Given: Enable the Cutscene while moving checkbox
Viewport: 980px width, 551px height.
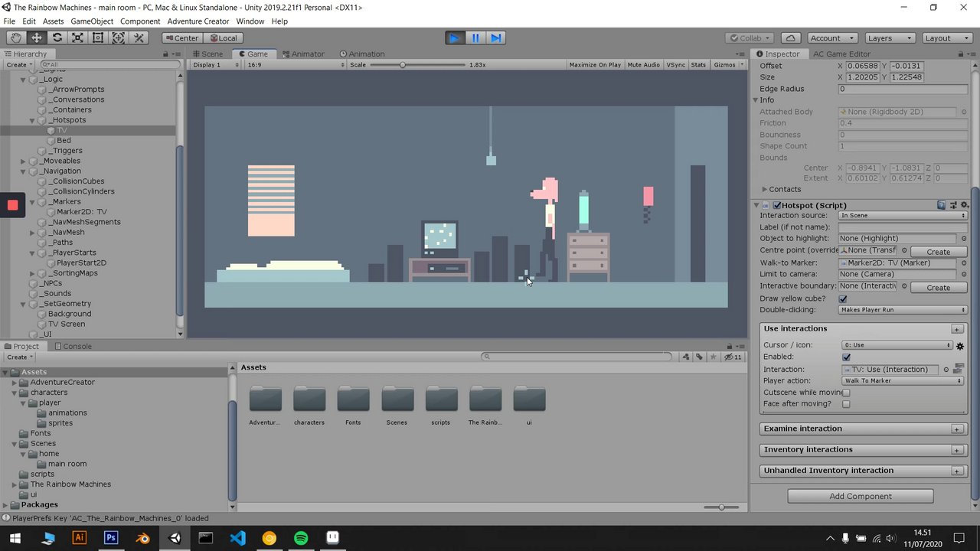Looking at the screenshot, I should 846,393.
